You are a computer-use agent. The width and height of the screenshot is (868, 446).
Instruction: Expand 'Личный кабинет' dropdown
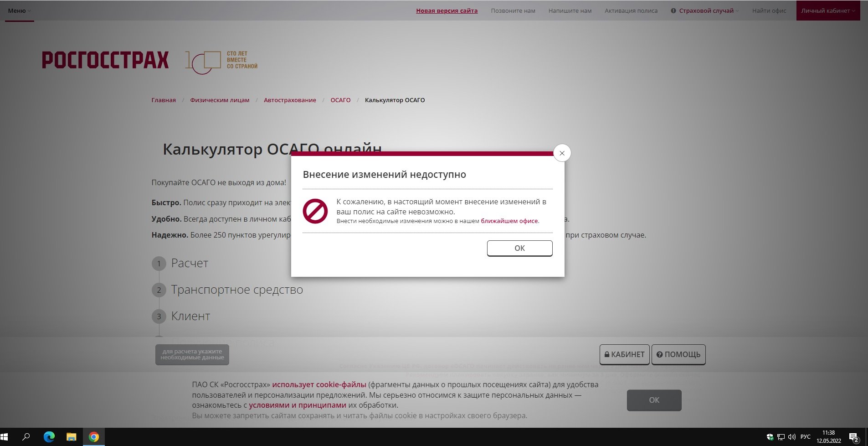pyautogui.click(x=828, y=10)
